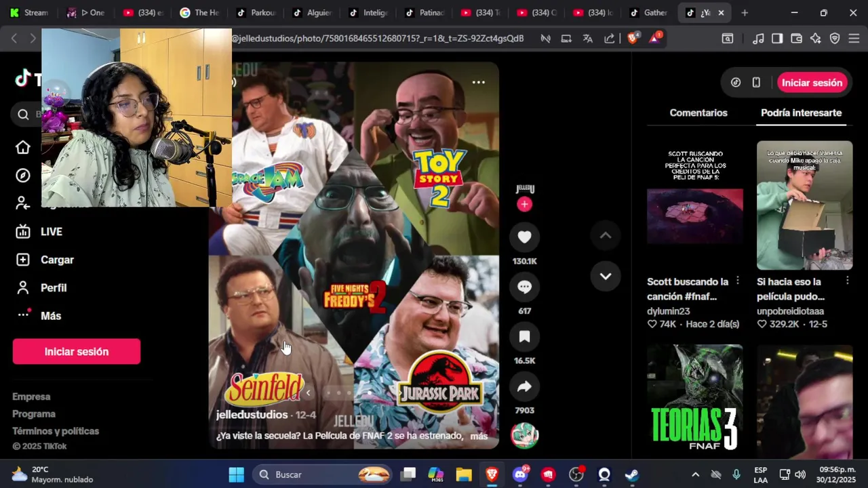Screen dimensions: 868x488
Task: Open the Brave Wallet icon
Action: pos(797,39)
